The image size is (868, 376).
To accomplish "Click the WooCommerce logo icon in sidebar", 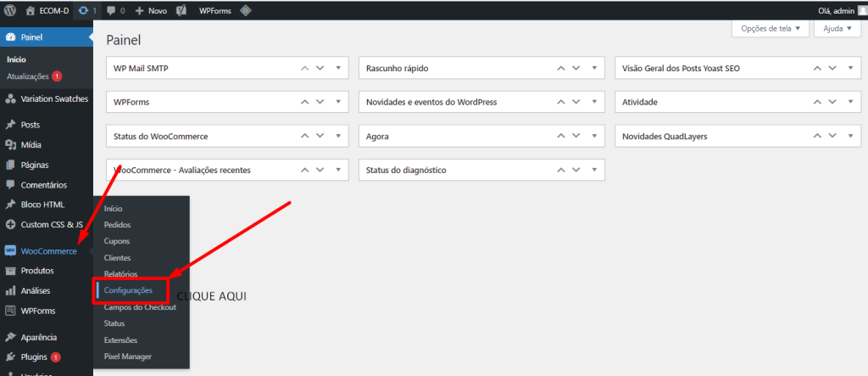I will (10, 251).
